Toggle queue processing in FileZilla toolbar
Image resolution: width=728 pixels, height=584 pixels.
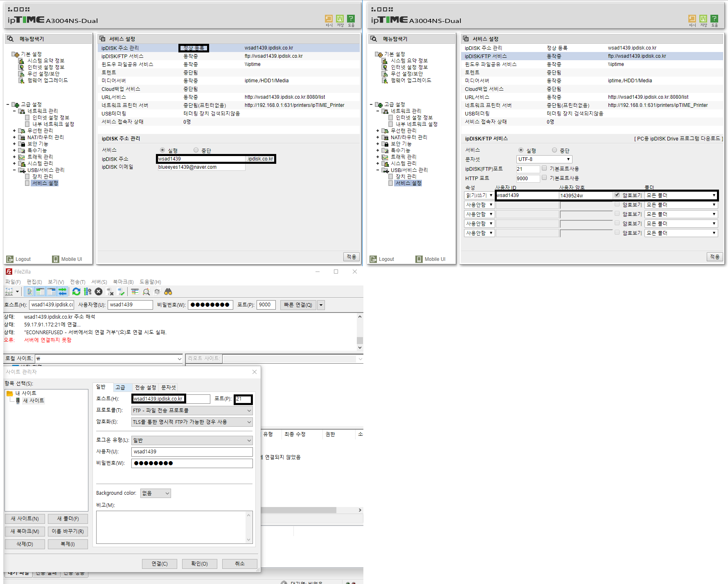(x=87, y=292)
